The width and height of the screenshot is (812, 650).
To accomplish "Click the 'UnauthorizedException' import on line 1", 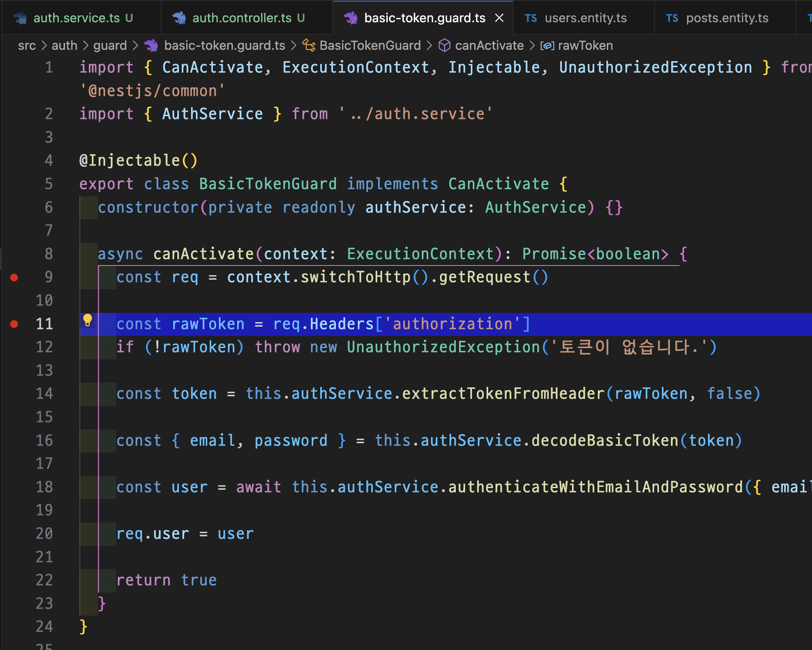I will [x=655, y=68].
